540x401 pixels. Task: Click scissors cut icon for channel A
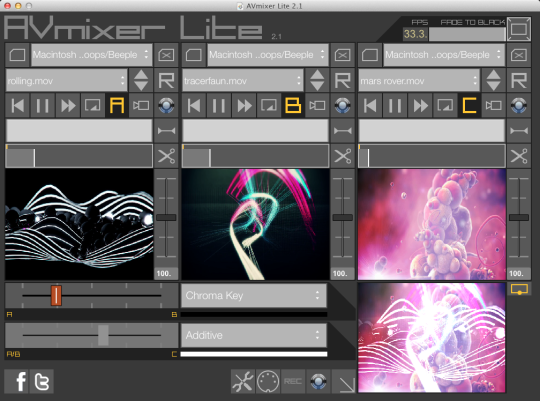click(x=166, y=156)
